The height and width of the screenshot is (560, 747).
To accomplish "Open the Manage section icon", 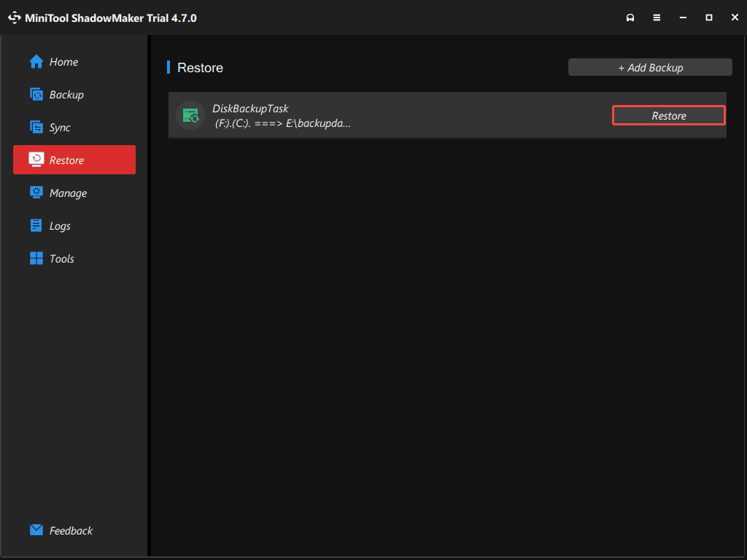I will 36,192.
